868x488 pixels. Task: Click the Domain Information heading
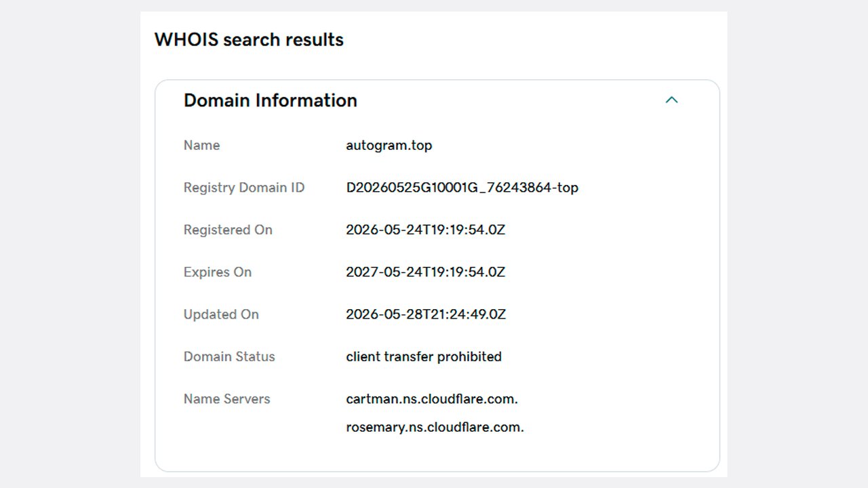click(x=270, y=100)
